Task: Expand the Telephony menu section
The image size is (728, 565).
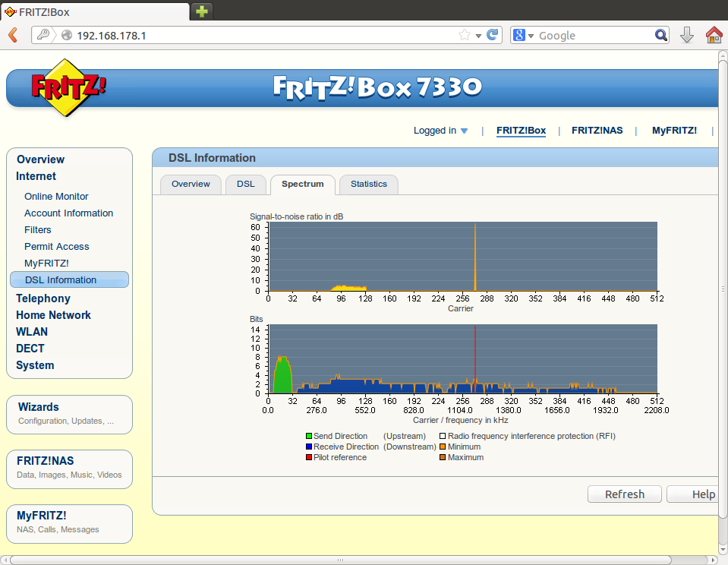Action: (43, 298)
